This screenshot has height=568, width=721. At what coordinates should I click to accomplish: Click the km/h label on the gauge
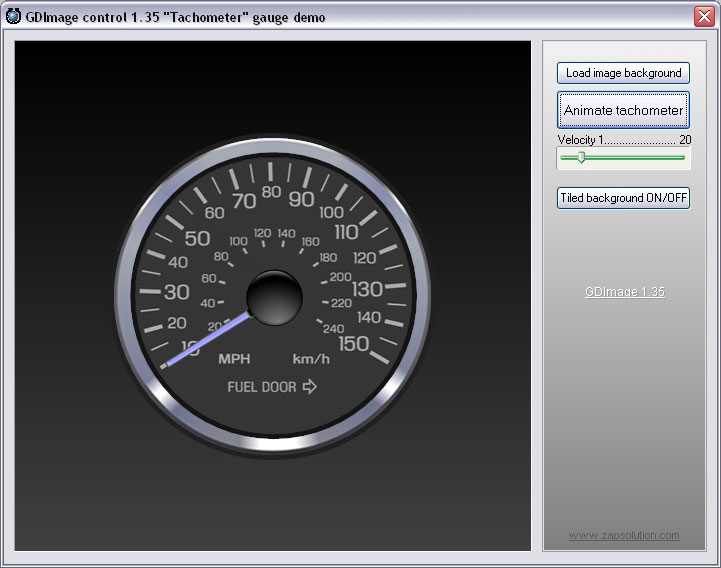(311, 359)
